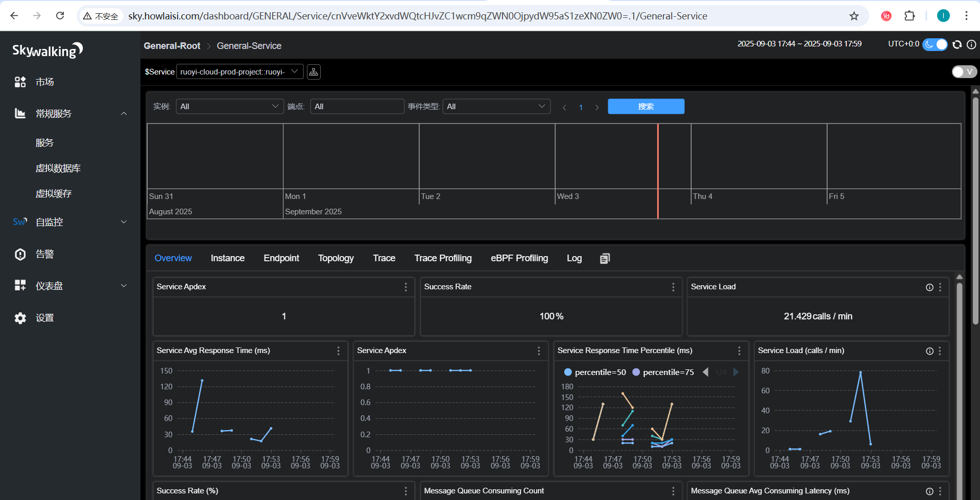Click the blue 搜索 button

click(x=646, y=107)
